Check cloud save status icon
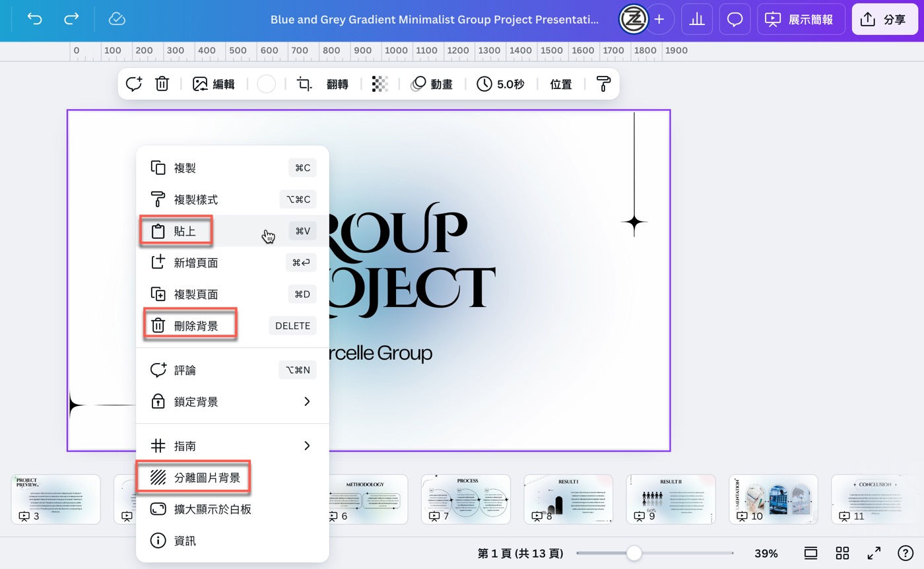This screenshot has width=924, height=569. (117, 19)
